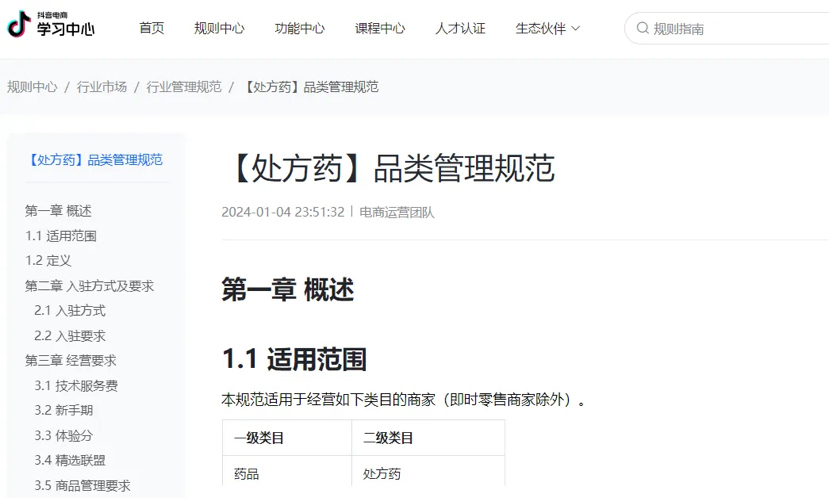Select 课程中心 from the top menu

click(380, 29)
